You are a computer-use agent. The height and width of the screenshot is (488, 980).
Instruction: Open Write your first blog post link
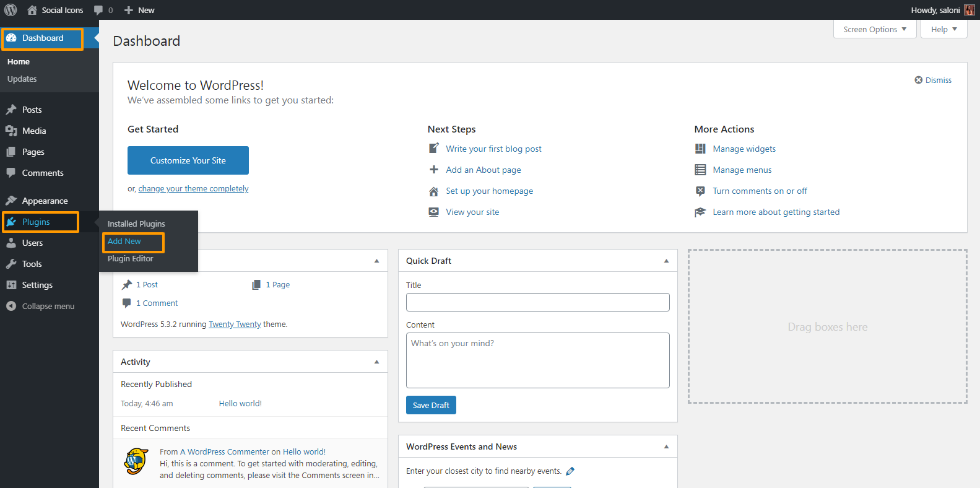(x=494, y=149)
